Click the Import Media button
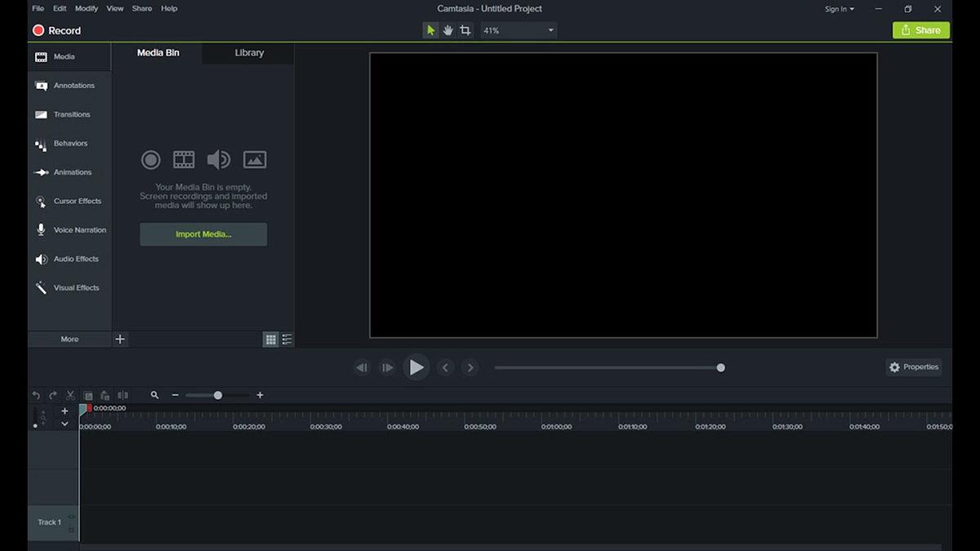Screen dimensions: 980x551 pos(203,234)
